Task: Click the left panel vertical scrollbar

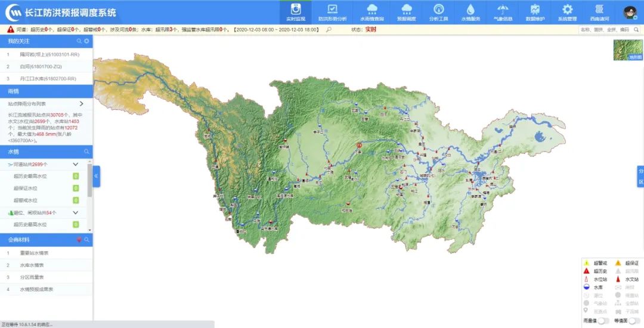Action: [90, 181]
